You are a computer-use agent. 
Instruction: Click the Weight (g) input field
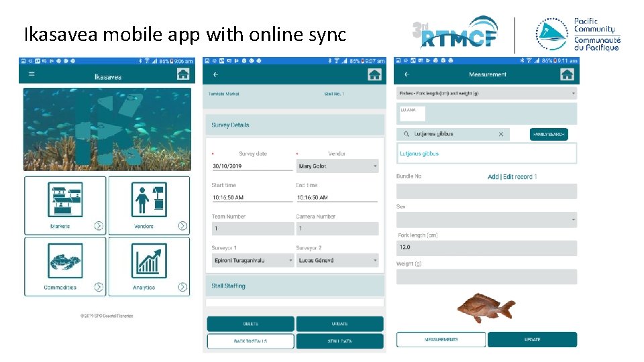pos(487,277)
